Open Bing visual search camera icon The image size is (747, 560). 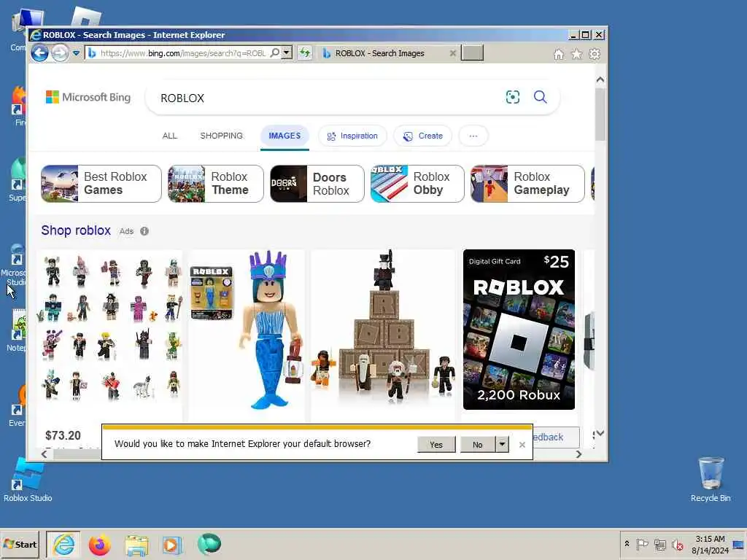click(513, 97)
